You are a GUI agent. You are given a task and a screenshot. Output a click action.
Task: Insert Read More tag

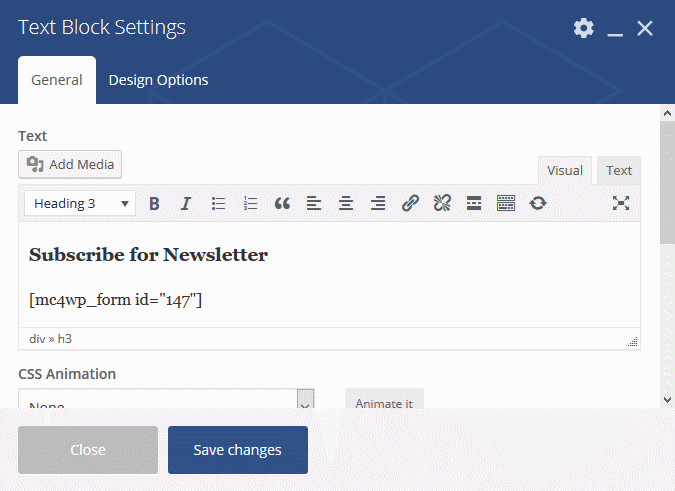pos(474,203)
